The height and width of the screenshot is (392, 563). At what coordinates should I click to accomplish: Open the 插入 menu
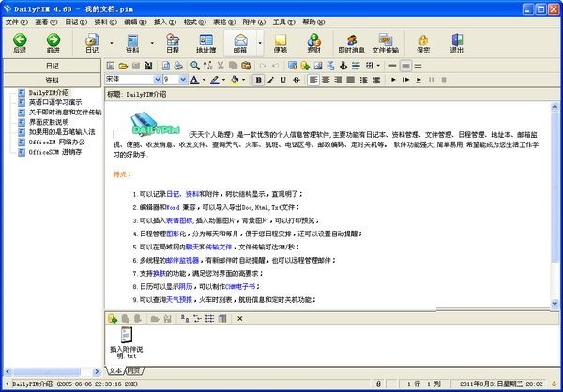pyautogui.click(x=165, y=22)
